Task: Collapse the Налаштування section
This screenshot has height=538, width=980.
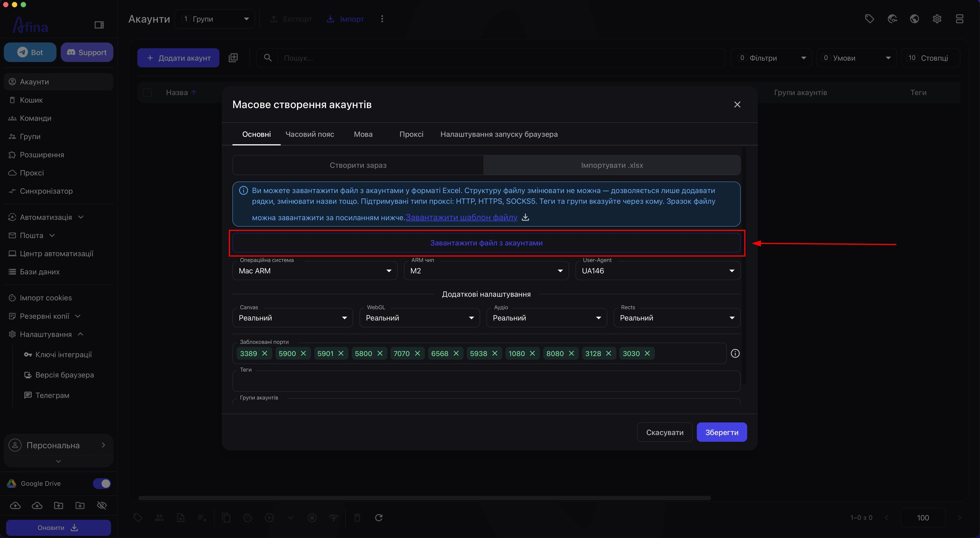Action: pyautogui.click(x=59, y=334)
